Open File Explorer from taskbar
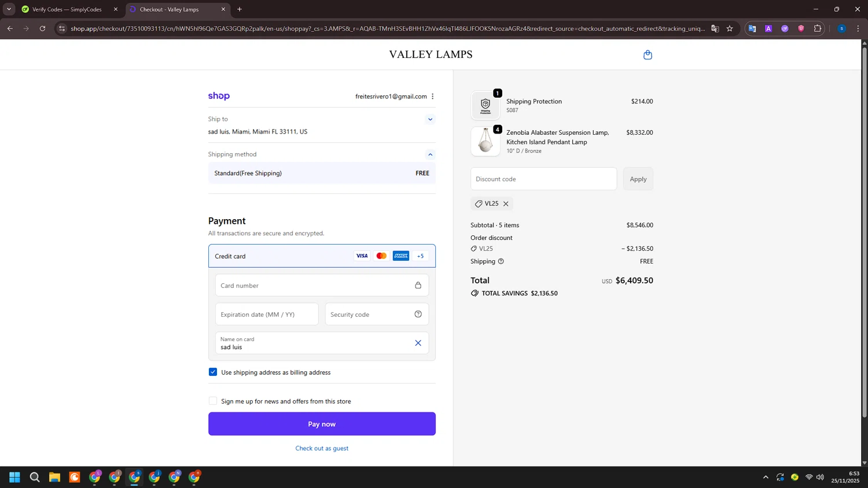868x488 pixels. pos(54,477)
